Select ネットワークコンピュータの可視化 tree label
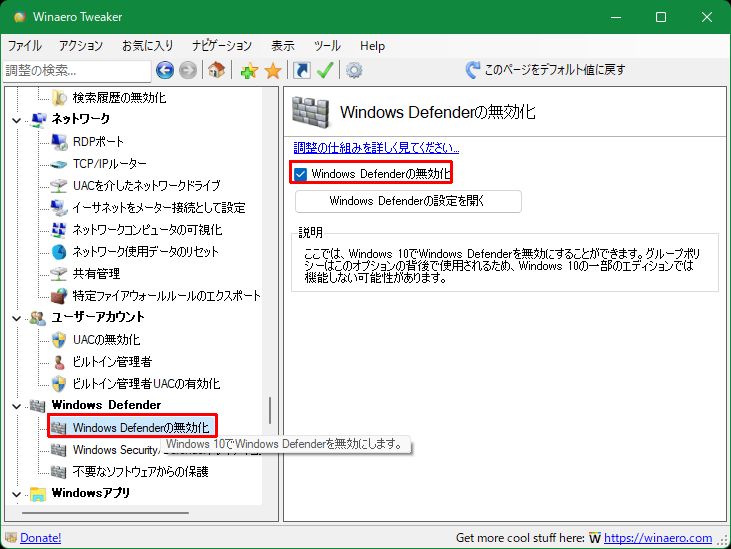Viewport: 731px width, 549px height. pyautogui.click(x=147, y=230)
